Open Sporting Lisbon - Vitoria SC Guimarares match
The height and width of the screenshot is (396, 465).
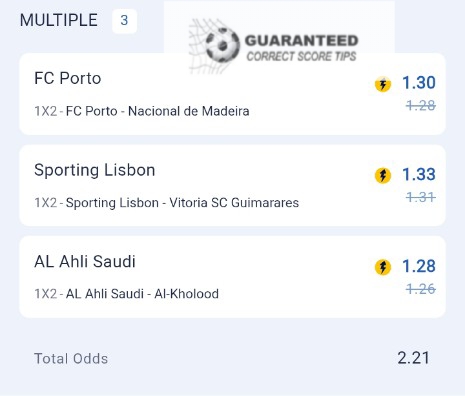[182, 203]
